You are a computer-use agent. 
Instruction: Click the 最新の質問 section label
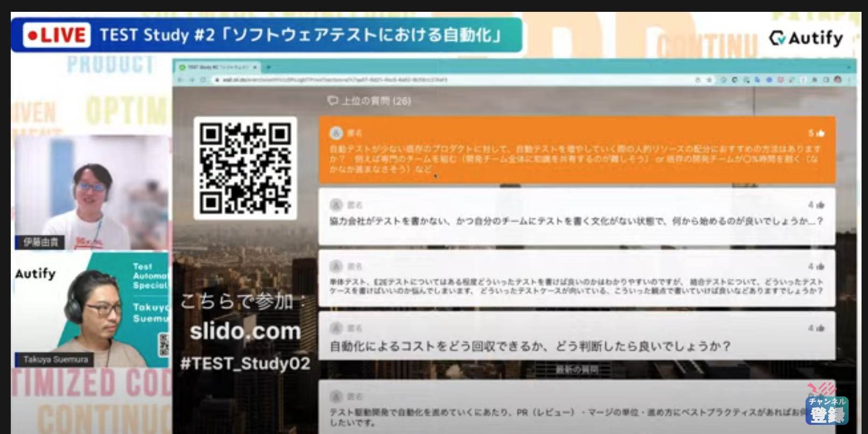pyautogui.click(x=577, y=370)
